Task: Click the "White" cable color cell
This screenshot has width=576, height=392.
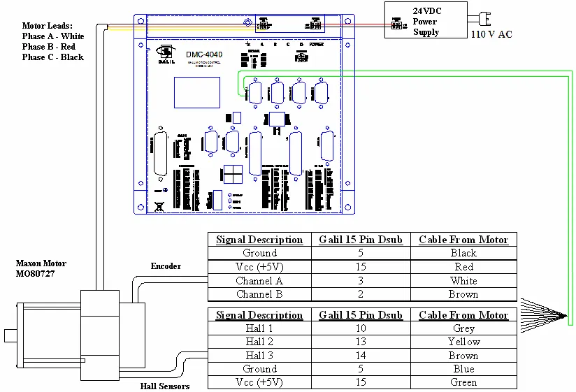Action: tap(463, 281)
